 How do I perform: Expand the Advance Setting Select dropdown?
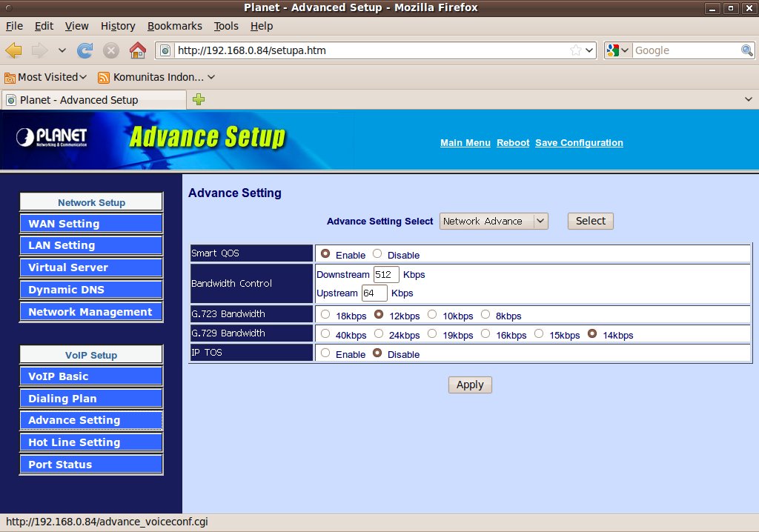point(493,221)
